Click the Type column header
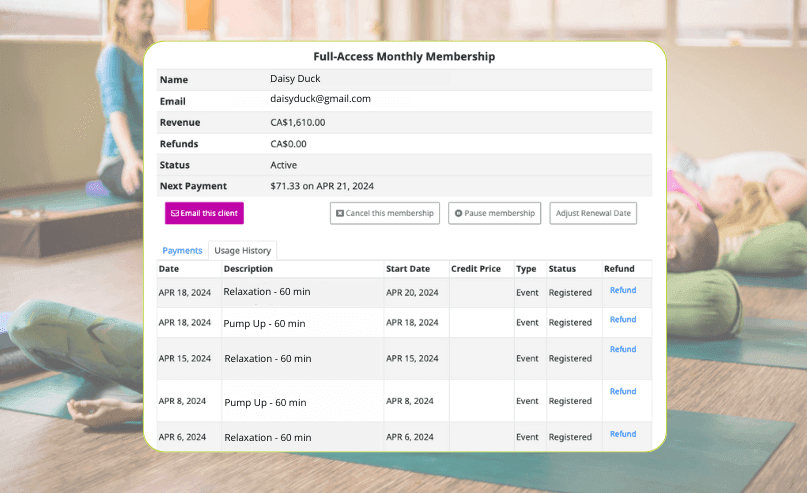This screenshot has height=493, width=807. tap(525, 269)
